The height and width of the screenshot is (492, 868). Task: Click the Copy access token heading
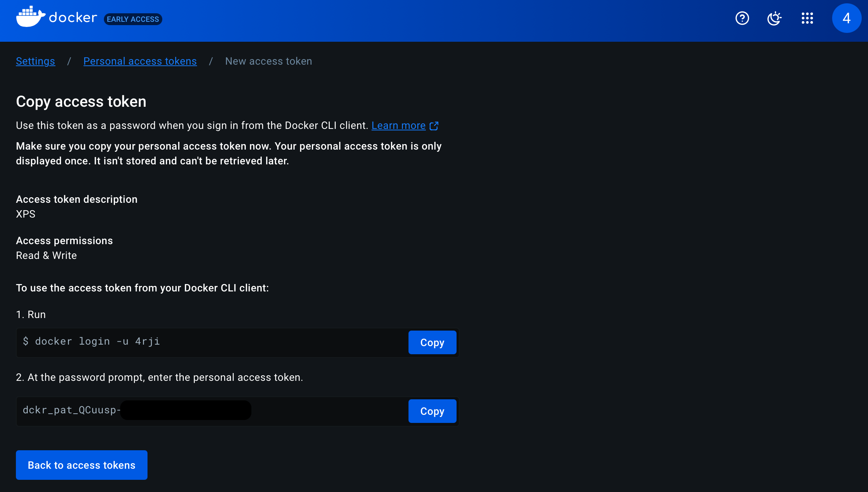pos(81,102)
